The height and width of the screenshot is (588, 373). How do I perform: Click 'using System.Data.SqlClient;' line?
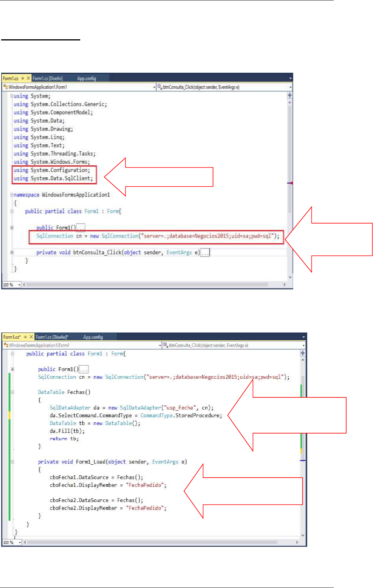pos(53,178)
